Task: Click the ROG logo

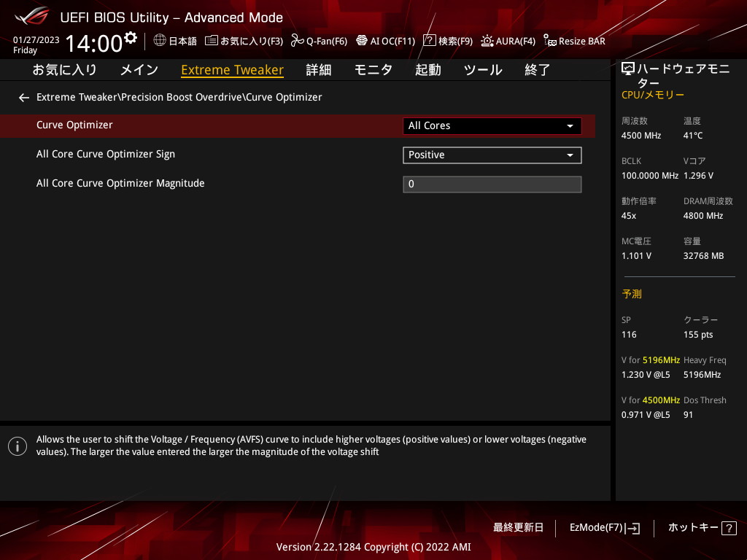Action: click(x=31, y=17)
